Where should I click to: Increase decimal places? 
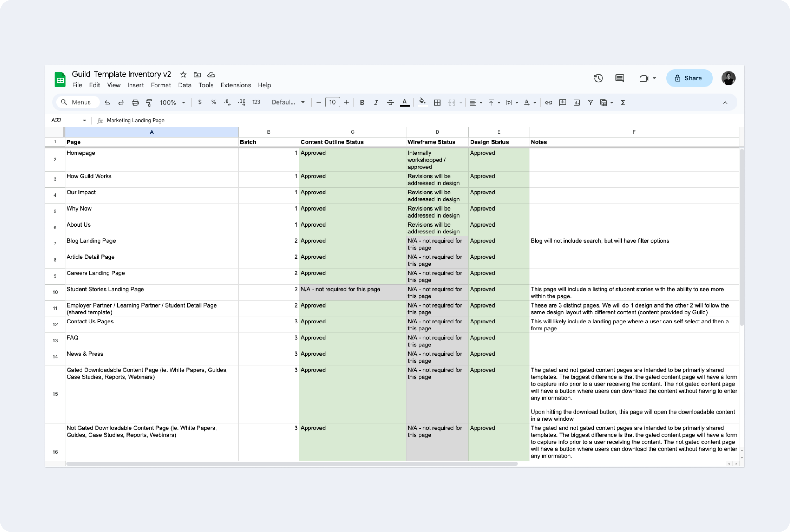tap(242, 102)
